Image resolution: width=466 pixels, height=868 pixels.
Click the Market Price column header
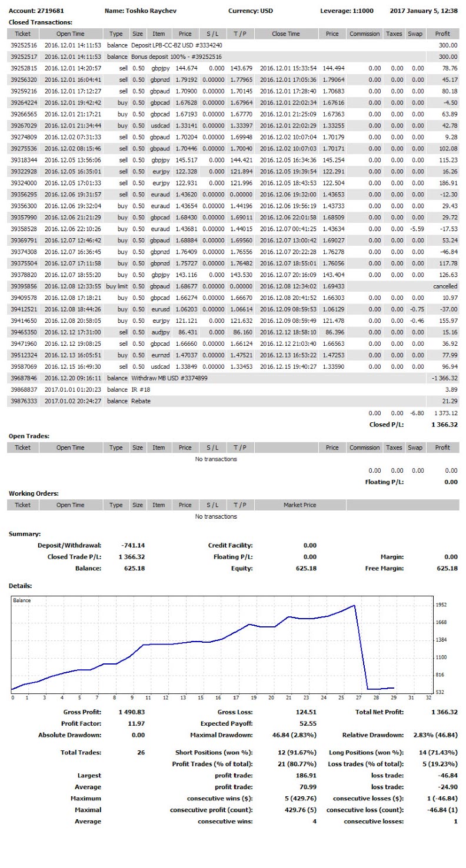click(x=300, y=505)
